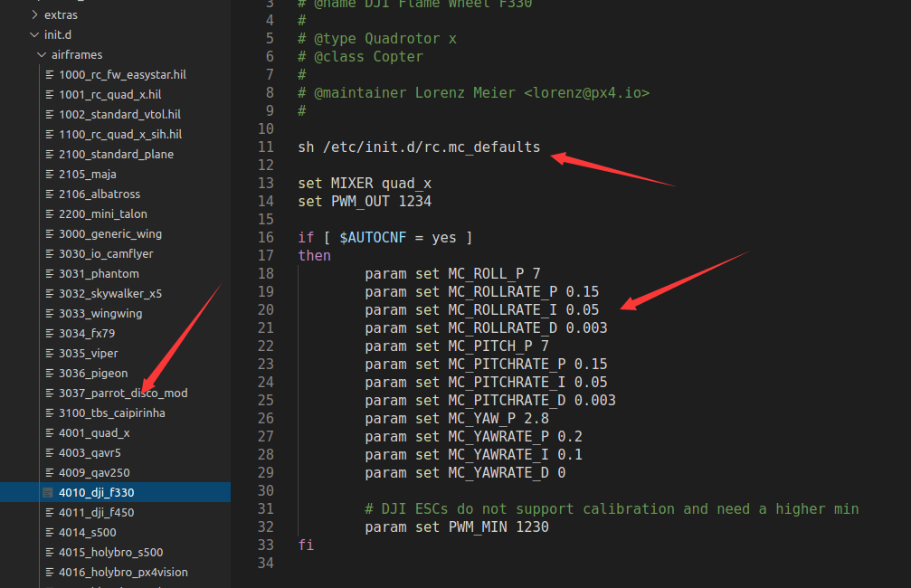Click 'MC_YAW_P 2.8' parameter line
This screenshot has width=911, height=588.
pos(457,418)
